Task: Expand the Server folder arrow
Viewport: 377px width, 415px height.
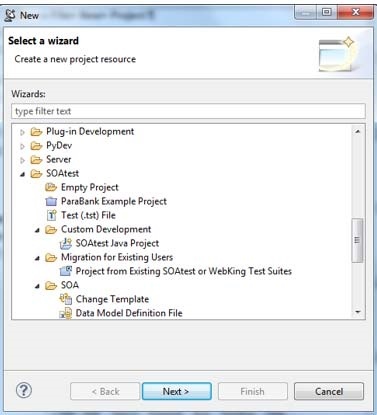Action: click(22, 160)
